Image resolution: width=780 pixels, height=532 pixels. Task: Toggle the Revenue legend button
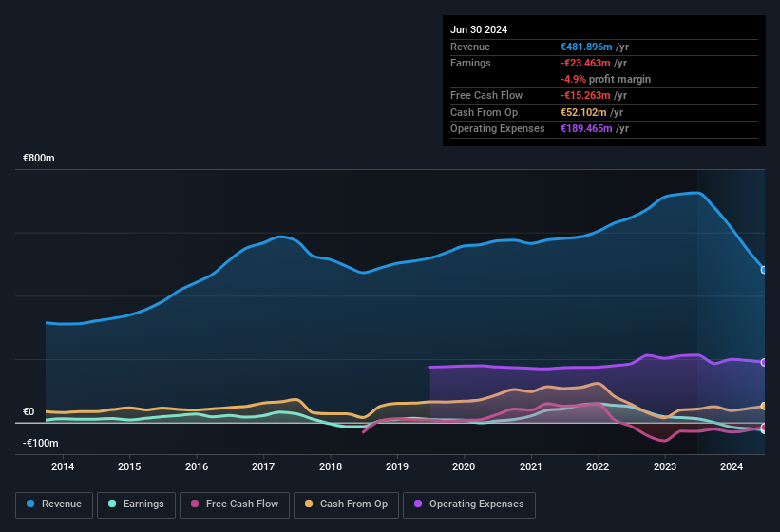pyautogui.click(x=55, y=504)
